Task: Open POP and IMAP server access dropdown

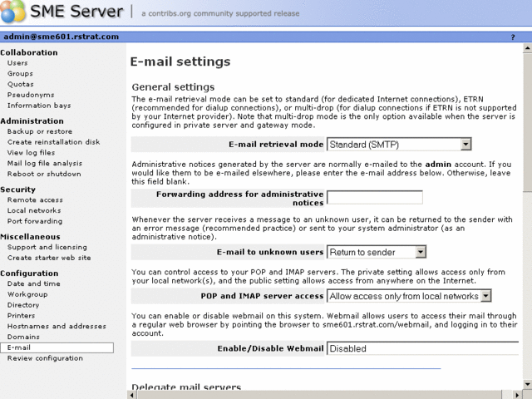Action: pyautogui.click(x=409, y=296)
